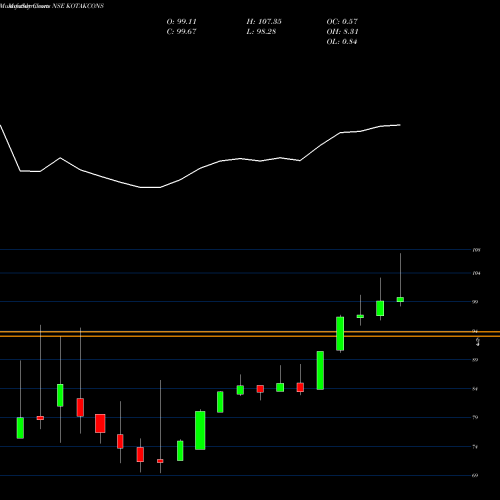Click the 69 price axis label
The width and height of the screenshot is (500, 500).
click(x=475, y=476)
